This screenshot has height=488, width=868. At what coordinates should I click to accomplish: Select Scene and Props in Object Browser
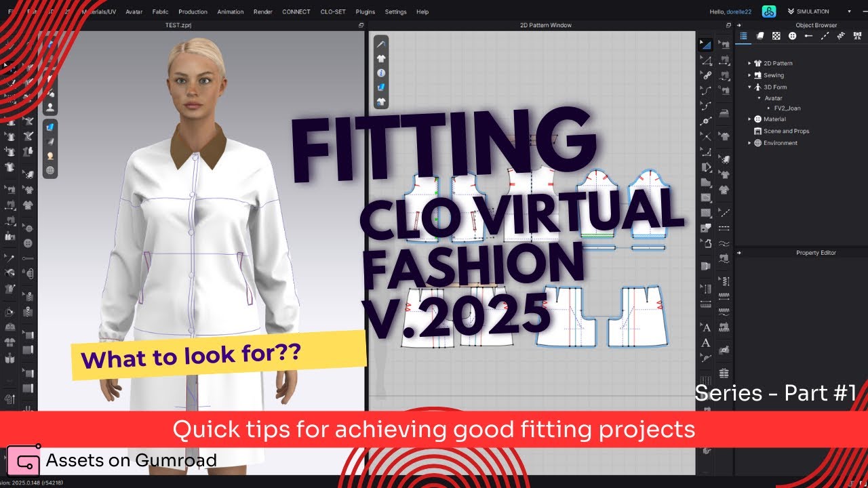coord(786,131)
